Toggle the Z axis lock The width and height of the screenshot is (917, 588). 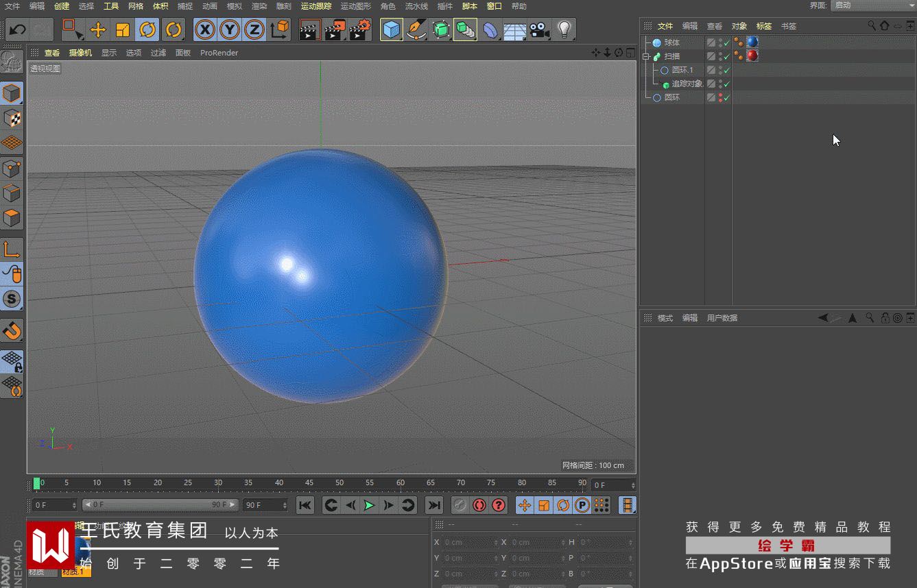[x=254, y=29]
